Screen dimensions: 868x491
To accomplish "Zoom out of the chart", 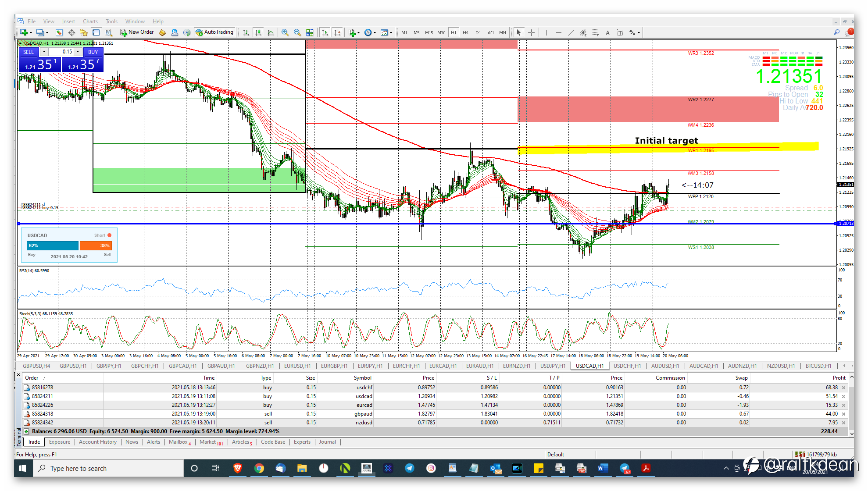I will click(297, 32).
